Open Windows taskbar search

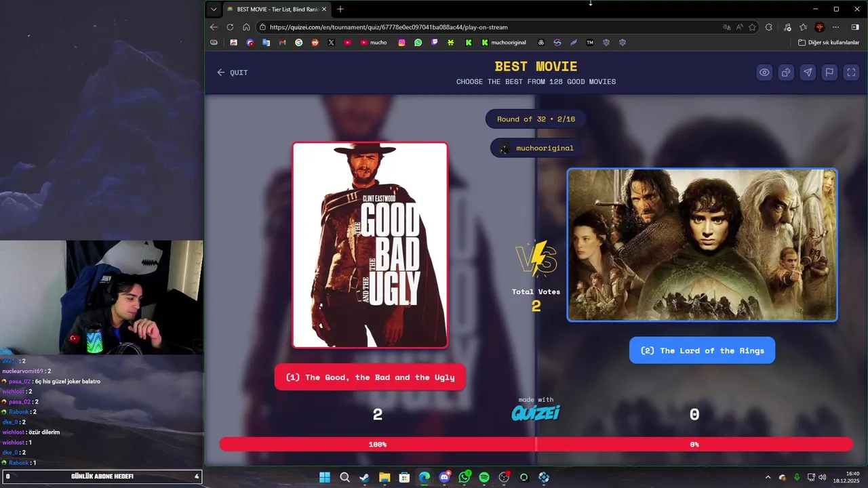pos(344,477)
